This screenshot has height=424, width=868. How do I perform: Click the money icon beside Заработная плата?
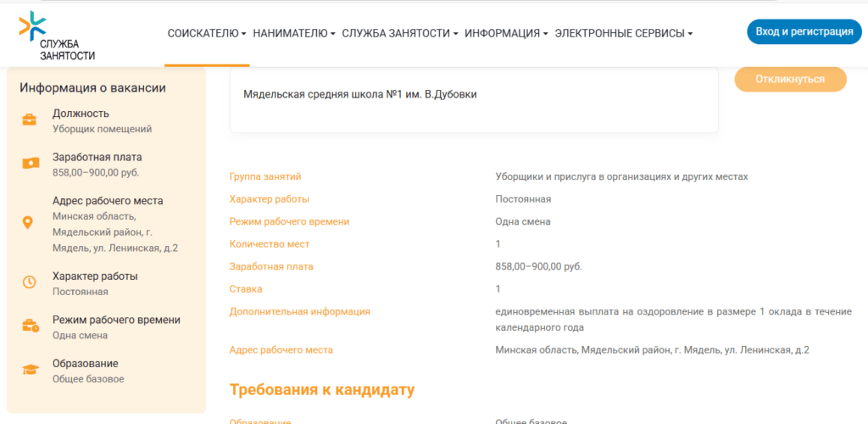point(29,164)
